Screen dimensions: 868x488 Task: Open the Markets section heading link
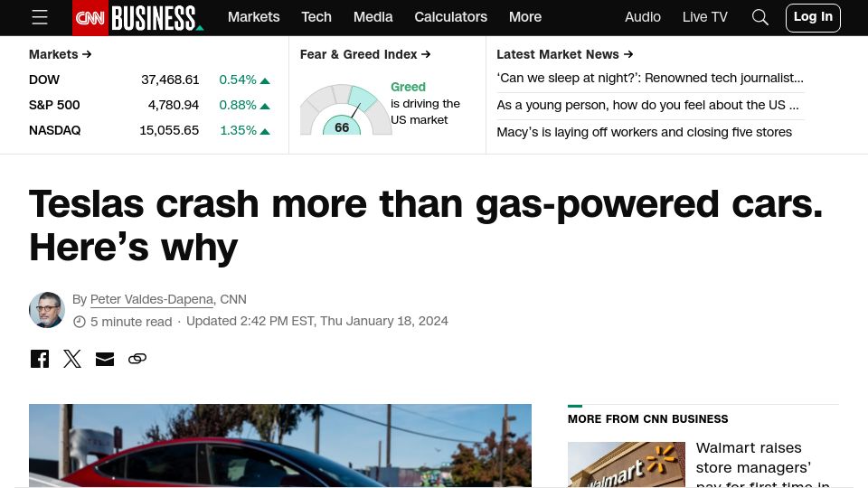(61, 54)
